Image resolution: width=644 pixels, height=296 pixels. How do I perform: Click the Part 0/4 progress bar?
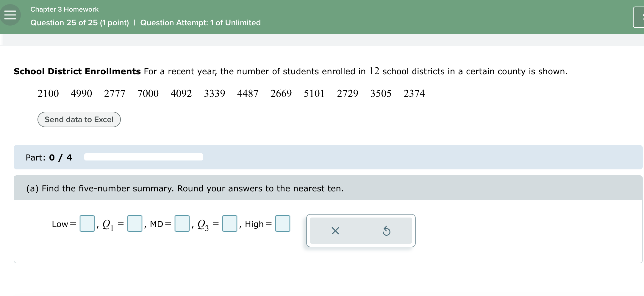click(144, 157)
